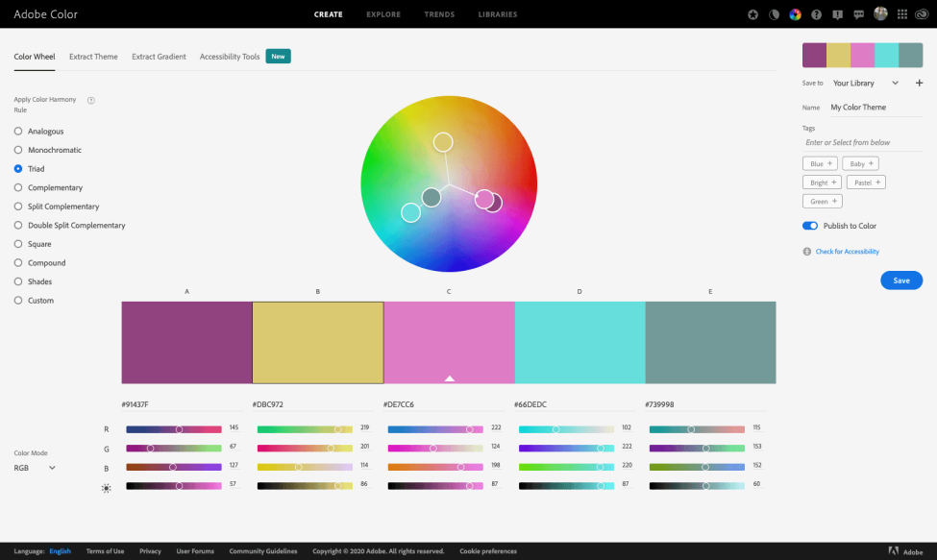Select the Monochromatic harmony rule

point(48,150)
